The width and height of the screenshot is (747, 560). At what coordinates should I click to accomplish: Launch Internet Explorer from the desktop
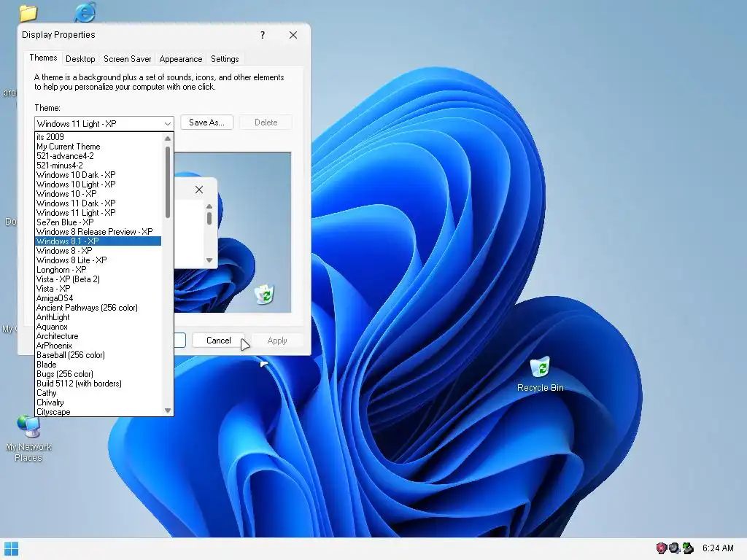[85, 12]
